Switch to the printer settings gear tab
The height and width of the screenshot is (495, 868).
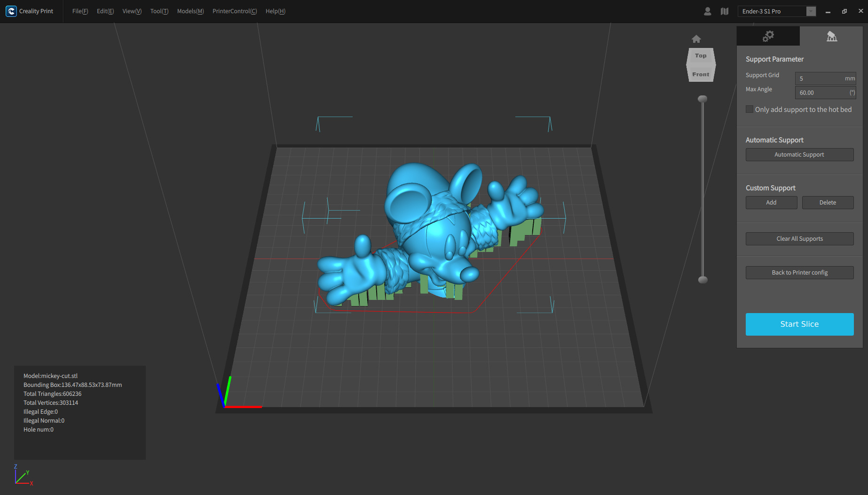point(768,36)
